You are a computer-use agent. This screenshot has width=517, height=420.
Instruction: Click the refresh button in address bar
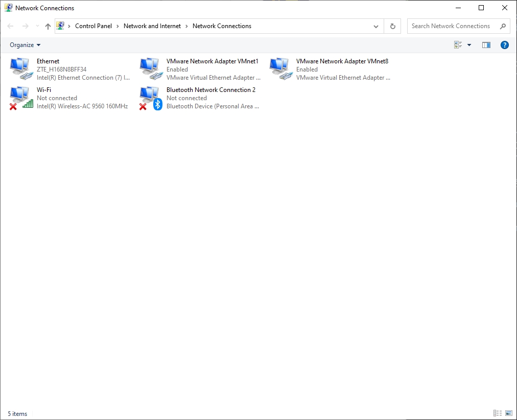pyautogui.click(x=392, y=26)
